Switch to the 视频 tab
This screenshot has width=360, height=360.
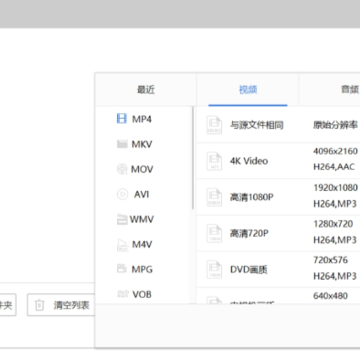tap(248, 89)
